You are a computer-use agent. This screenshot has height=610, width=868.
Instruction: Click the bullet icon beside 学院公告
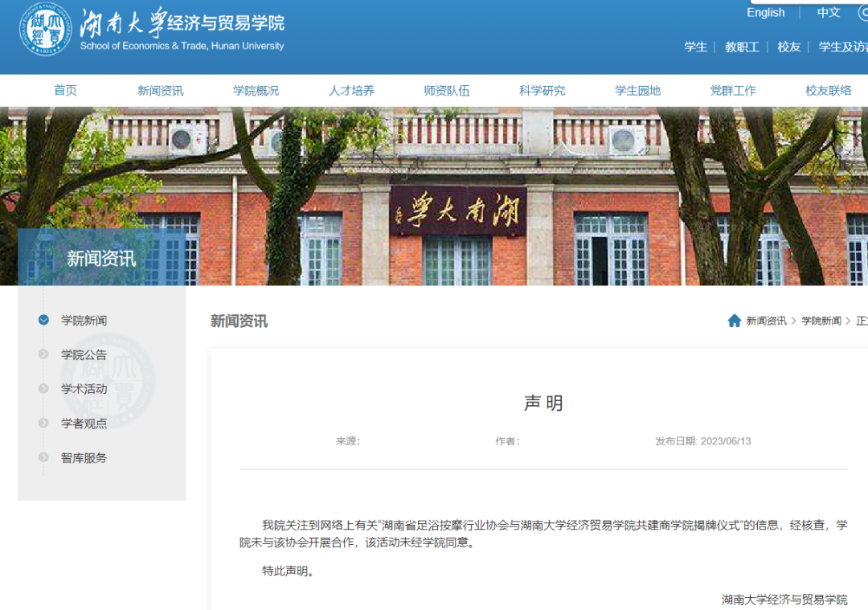[43, 354]
